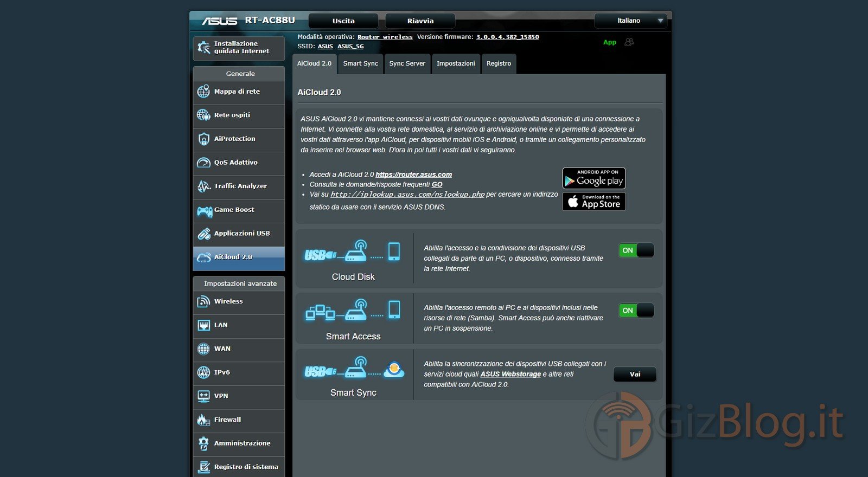The width and height of the screenshot is (868, 477).
Task: Click the Registro di sistema icon
Action: click(203, 467)
